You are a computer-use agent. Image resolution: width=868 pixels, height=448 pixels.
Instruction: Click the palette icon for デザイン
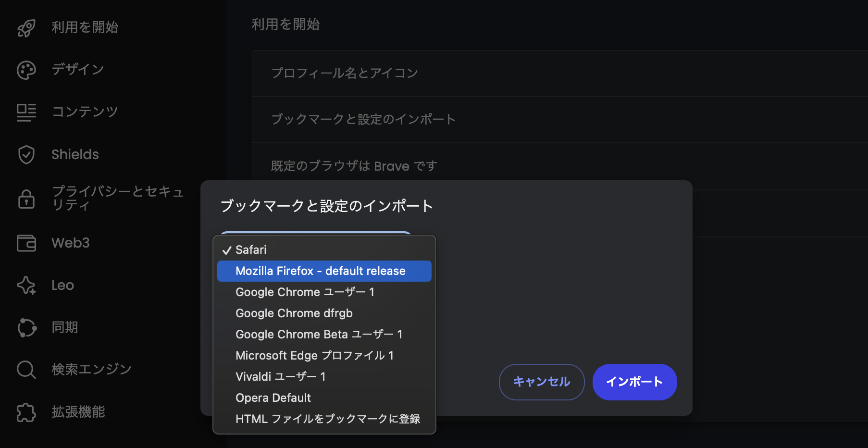[x=26, y=70]
